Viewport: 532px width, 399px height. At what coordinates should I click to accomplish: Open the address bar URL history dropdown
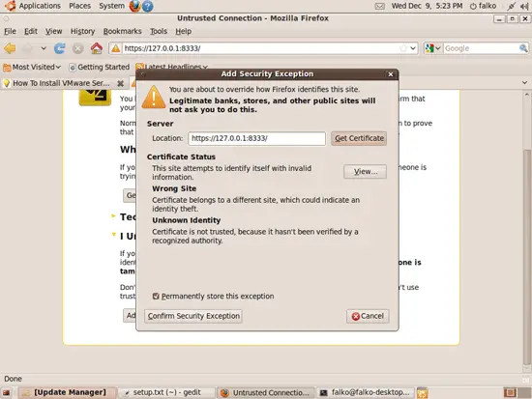tap(413, 48)
